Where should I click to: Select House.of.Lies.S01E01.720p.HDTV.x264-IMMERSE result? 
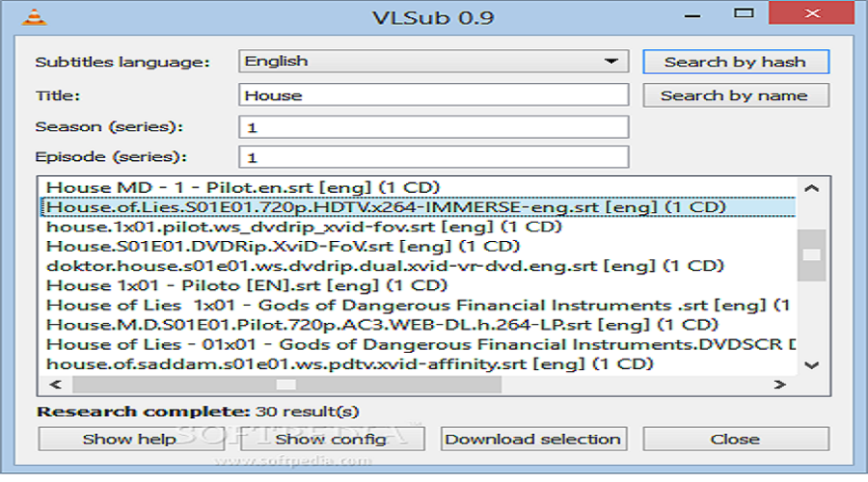[419, 207]
